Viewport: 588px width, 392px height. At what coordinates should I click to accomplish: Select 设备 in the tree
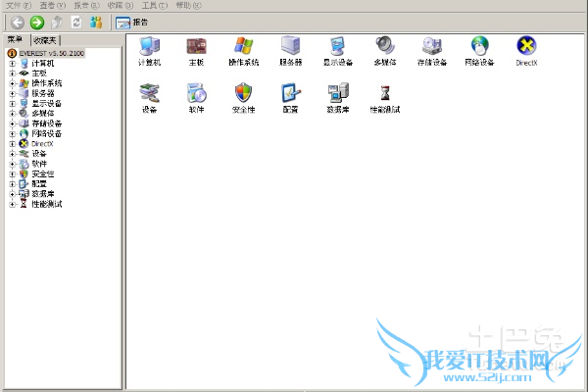[x=39, y=154]
